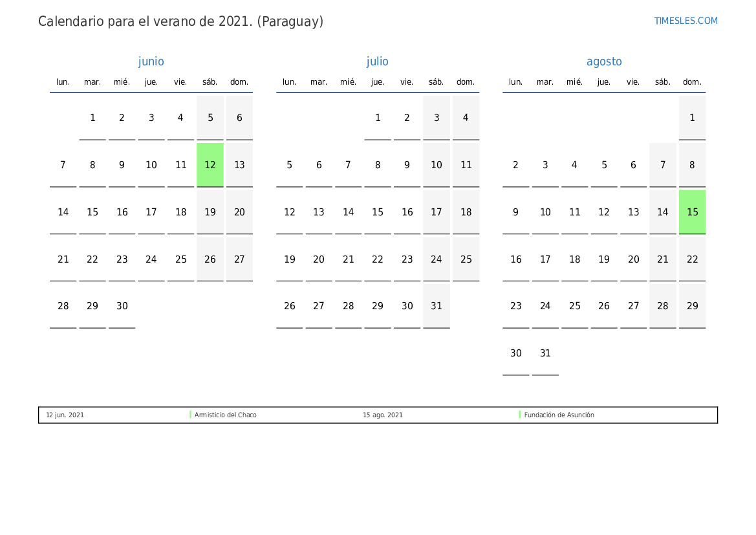Click the Fundación de Asunción legend label
This screenshot has width=756, height=535.
pyautogui.click(x=559, y=415)
